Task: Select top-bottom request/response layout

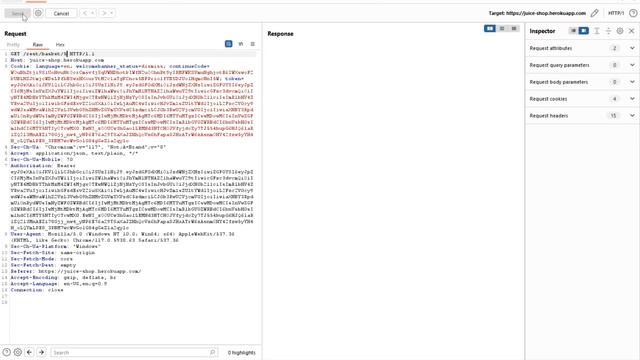Action: click(x=502, y=28)
